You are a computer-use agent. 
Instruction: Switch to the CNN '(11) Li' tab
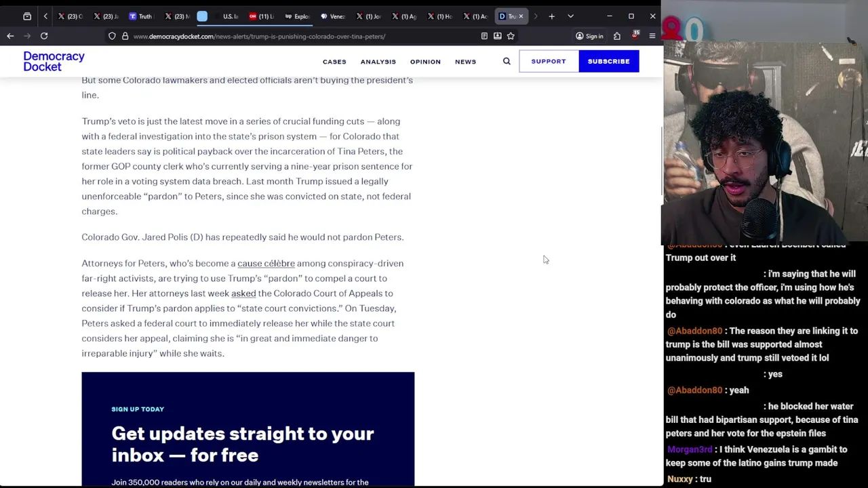261,16
